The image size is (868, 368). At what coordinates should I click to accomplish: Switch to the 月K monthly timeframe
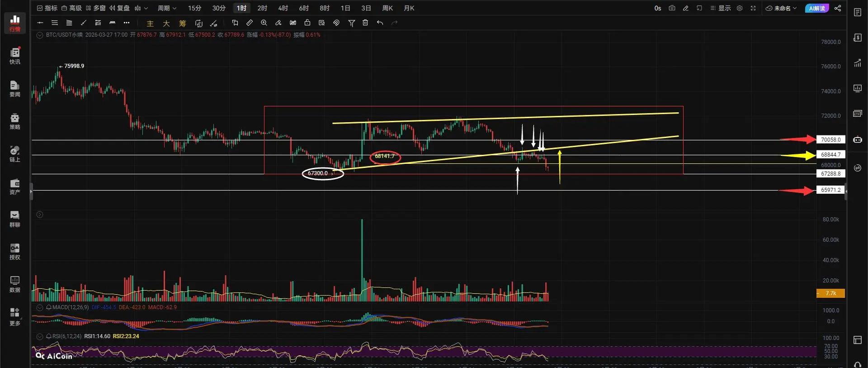pyautogui.click(x=409, y=8)
